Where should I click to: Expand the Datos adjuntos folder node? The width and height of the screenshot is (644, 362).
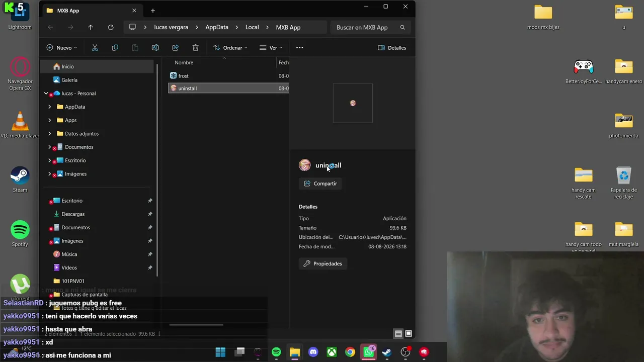[x=49, y=134]
